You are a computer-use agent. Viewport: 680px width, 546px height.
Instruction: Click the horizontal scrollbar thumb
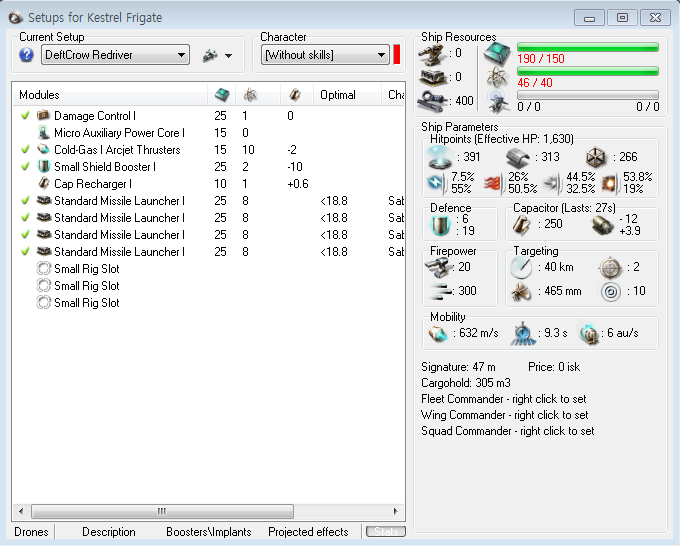[x=162, y=511]
